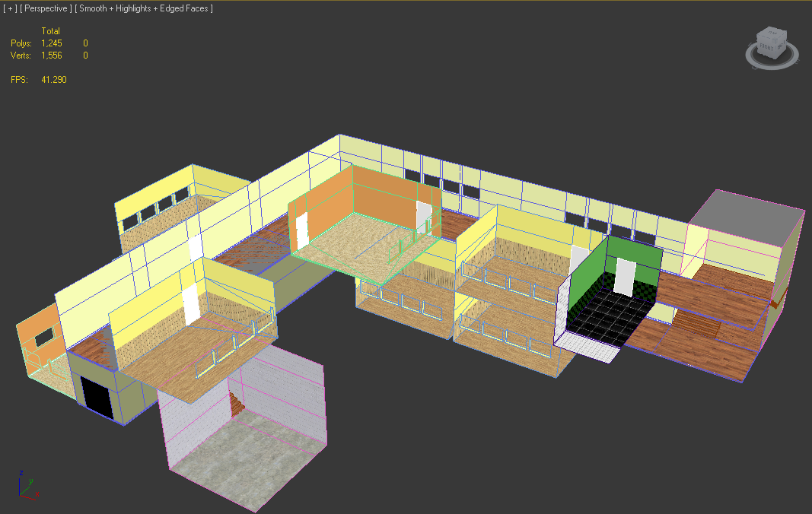This screenshot has width=812, height=514.
Task: Open the Perspective viewport label menu
Action: pos(45,8)
